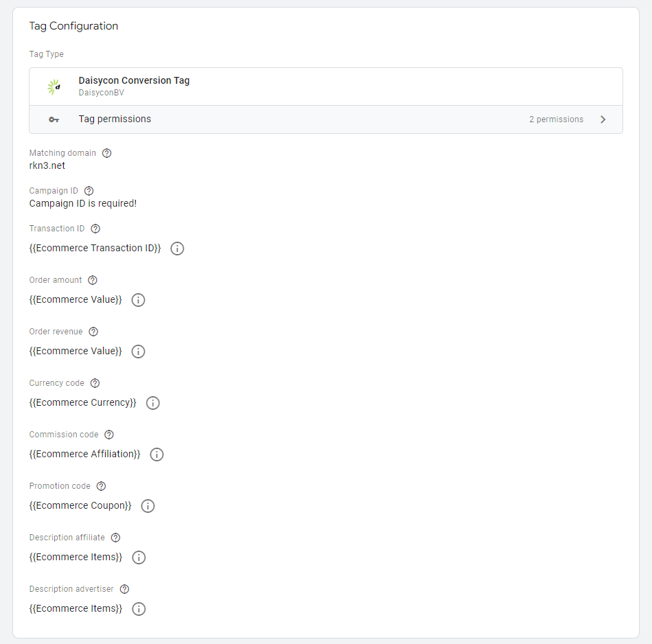Screen dimensions: 652x644
Task: Click Currency code help icon
Action: pos(95,383)
